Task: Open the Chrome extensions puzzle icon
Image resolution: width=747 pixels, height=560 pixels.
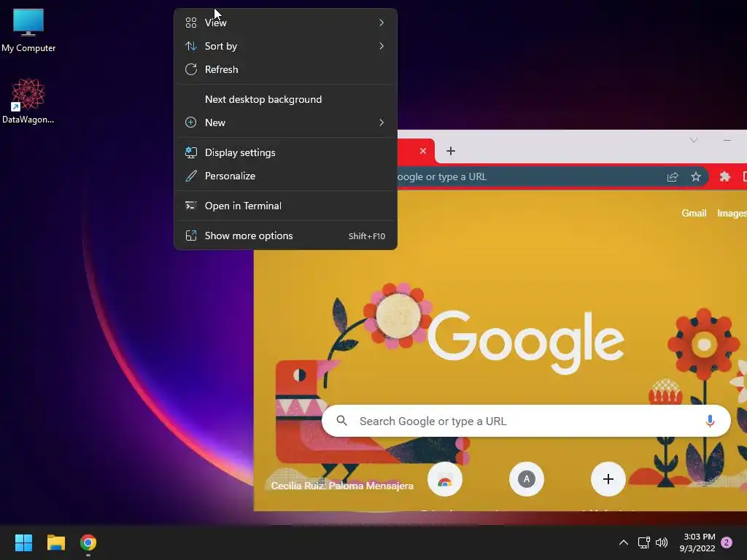Action: [724, 176]
